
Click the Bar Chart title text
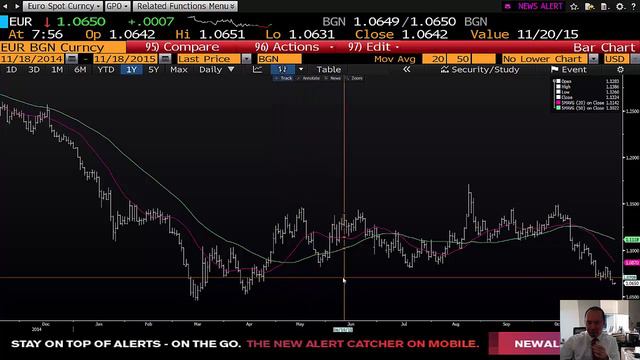click(604, 47)
